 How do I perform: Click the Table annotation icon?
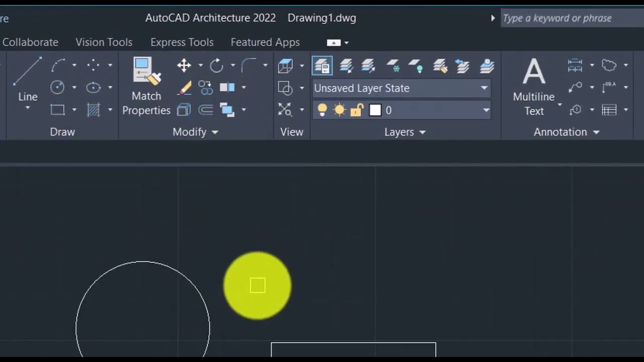coord(609,110)
